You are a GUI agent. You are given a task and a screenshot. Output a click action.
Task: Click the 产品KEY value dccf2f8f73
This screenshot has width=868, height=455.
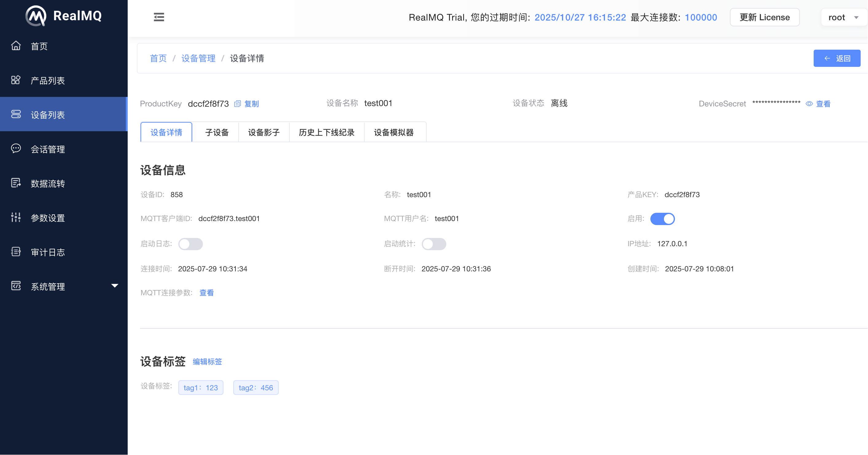[682, 194]
